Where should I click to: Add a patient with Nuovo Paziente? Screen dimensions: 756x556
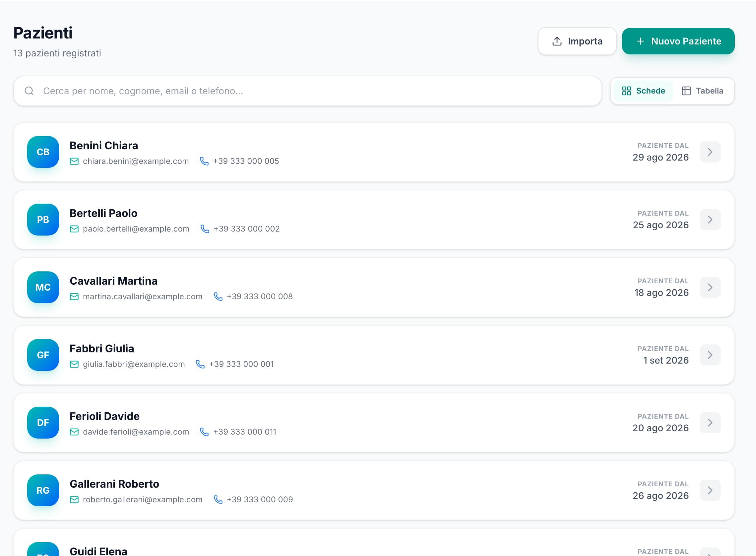[678, 41]
